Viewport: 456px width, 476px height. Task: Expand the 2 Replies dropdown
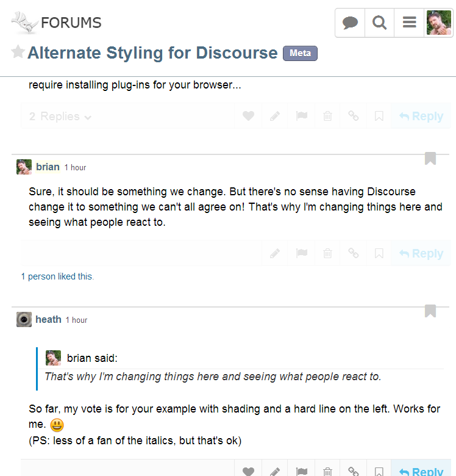tap(60, 117)
